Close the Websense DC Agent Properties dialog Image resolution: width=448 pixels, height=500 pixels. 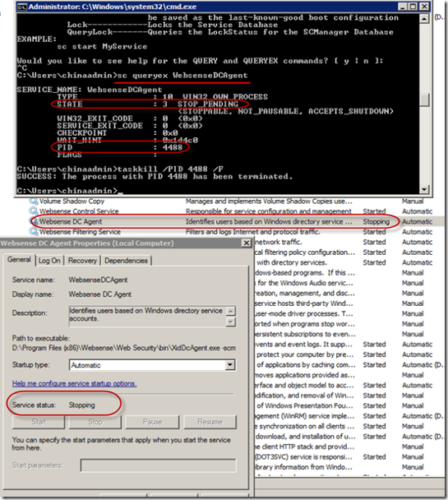point(247,243)
